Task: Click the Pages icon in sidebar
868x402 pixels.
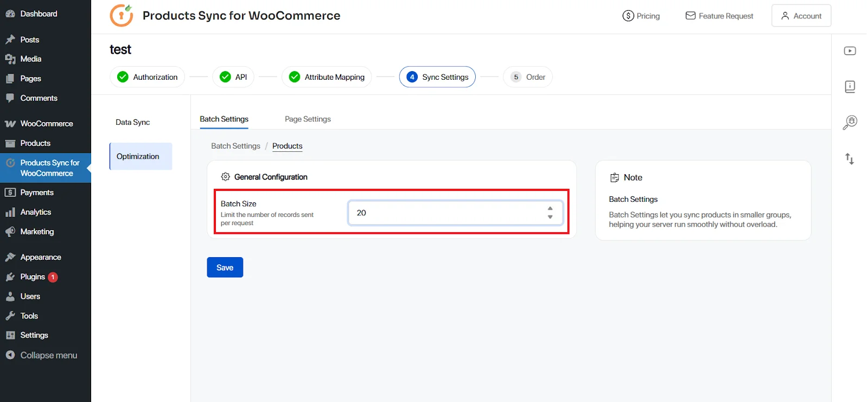Action: click(x=10, y=79)
